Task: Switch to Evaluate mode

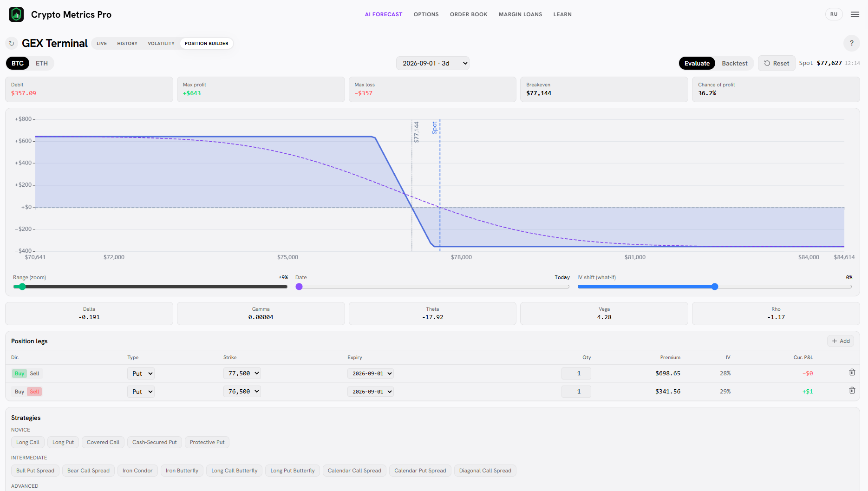Action: 697,63
